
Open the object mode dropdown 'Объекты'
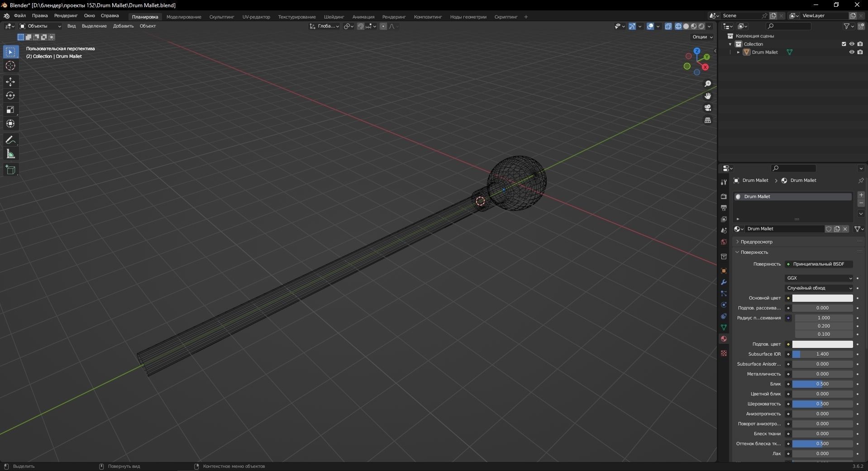click(40, 26)
